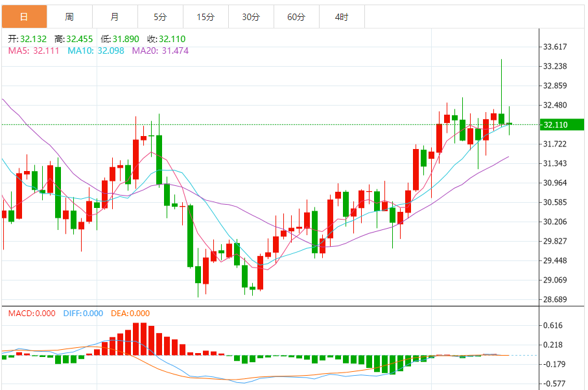Click the 29.448 price axis label

[x=555, y=260]
